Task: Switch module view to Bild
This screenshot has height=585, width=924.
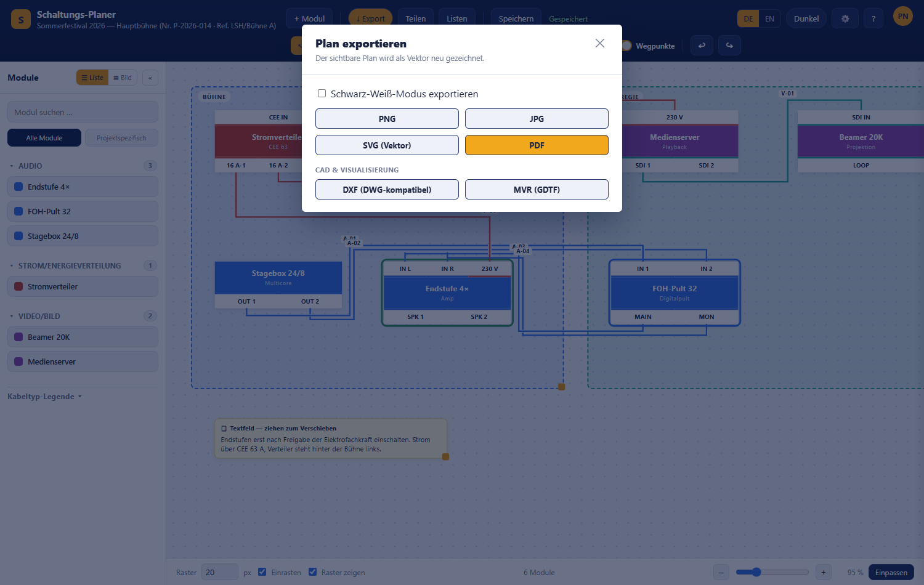Action: coord(123,78)
